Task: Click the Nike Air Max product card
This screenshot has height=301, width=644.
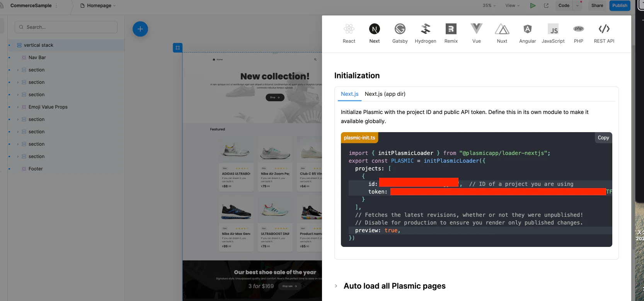Action: pyautogui.click(x=236, y=224)
